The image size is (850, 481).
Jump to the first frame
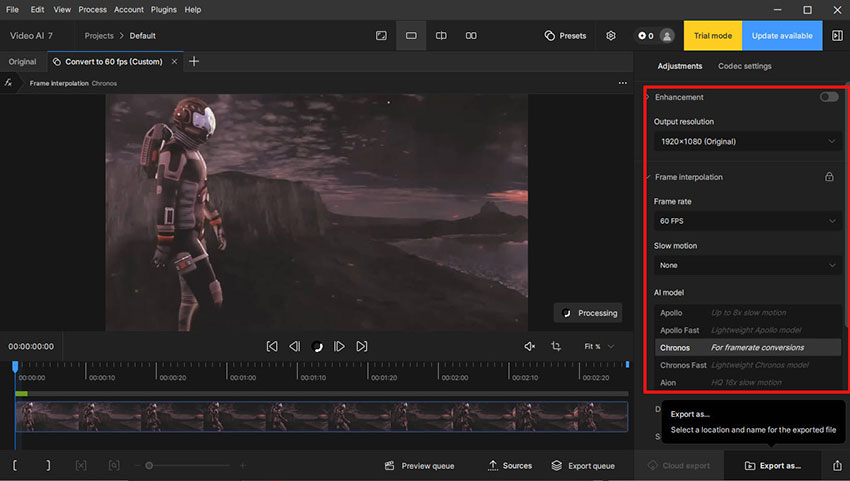(272, 346)
